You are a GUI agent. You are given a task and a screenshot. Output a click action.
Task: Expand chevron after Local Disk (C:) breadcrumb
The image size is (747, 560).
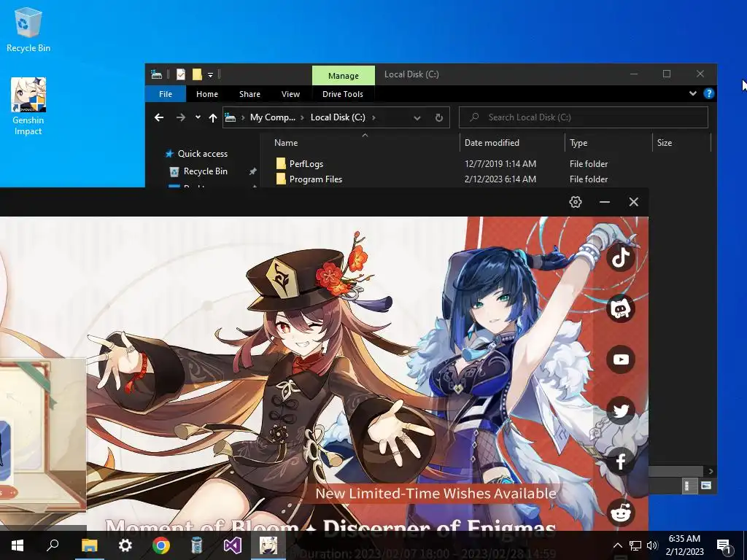pos(373,117)
